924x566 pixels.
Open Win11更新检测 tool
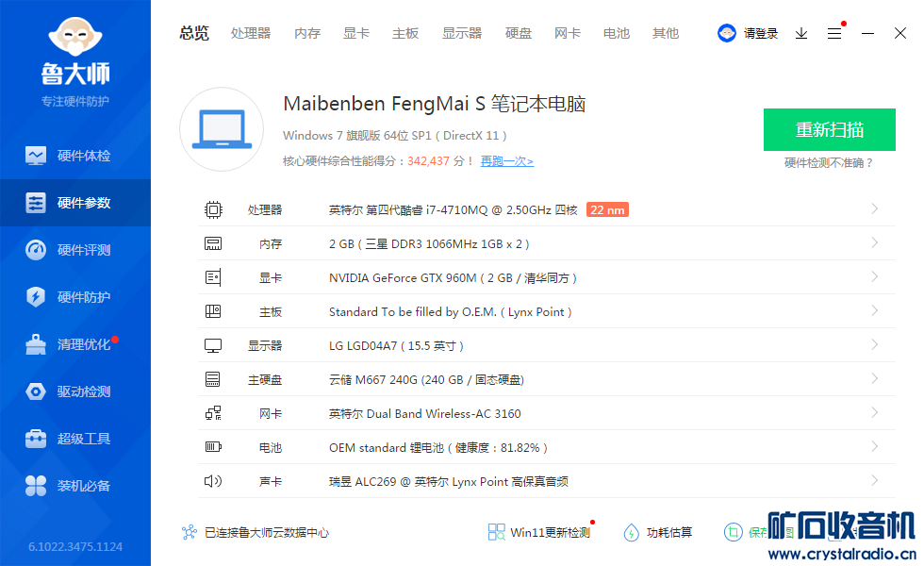(540, 532)
